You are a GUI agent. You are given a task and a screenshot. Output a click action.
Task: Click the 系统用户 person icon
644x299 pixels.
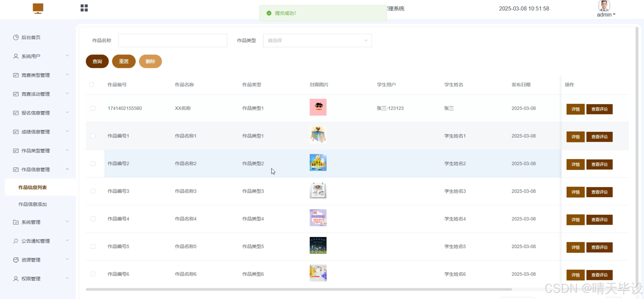pyautogui.click(x=16, y=56)
